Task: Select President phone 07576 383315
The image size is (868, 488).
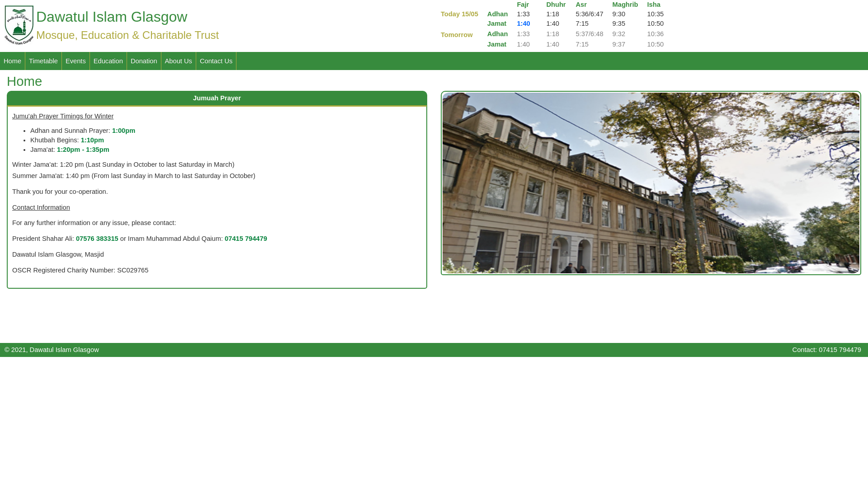Action: 97,239
